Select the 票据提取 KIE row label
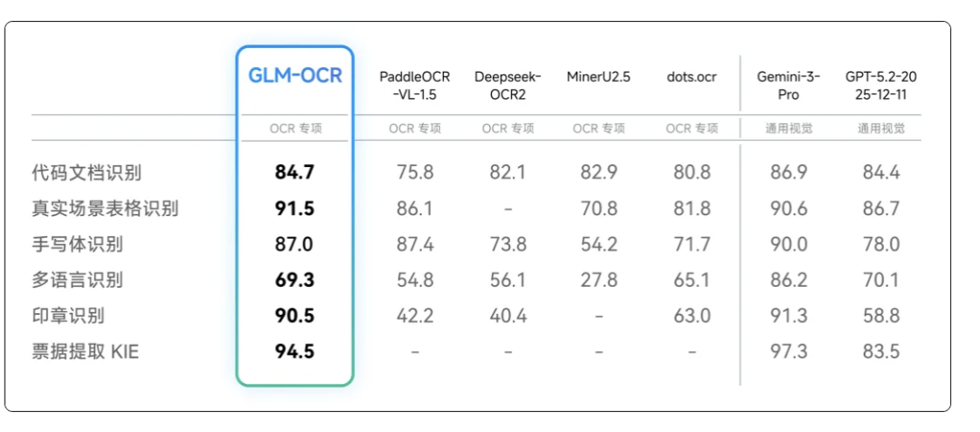 click(85, 352)
